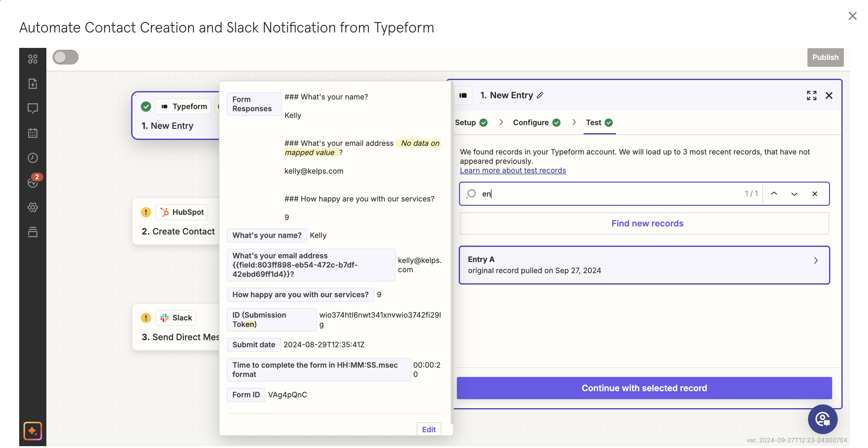The image size is (868, 448).
Task: Clear the search field with X button
Action: click(814, 194)
